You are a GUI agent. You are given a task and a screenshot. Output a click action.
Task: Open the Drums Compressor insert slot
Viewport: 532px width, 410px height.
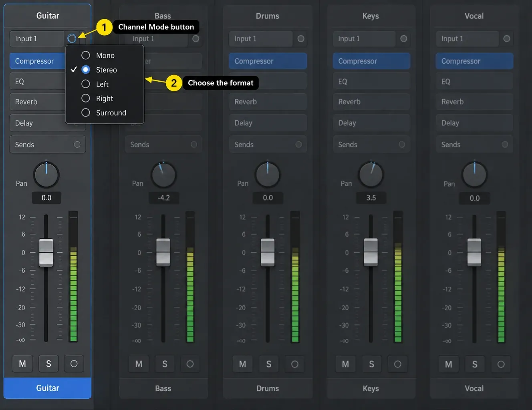pos(268,61)
